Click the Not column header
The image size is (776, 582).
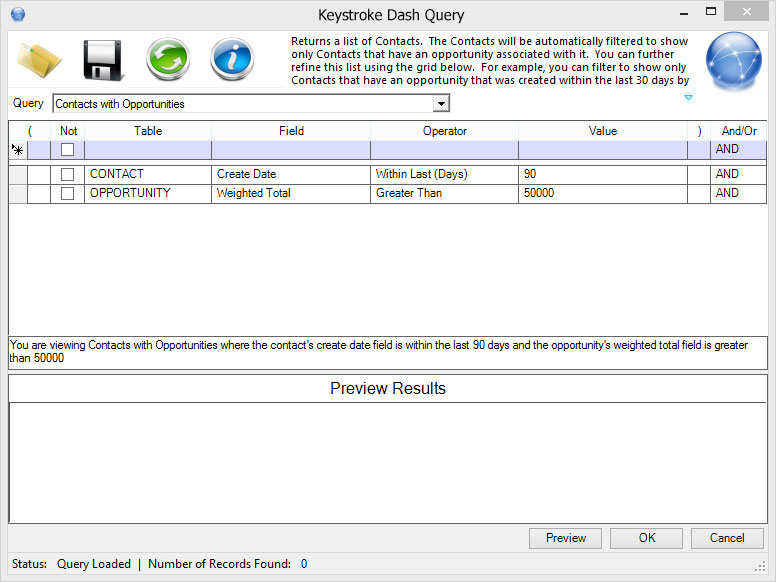click(68, 131)
